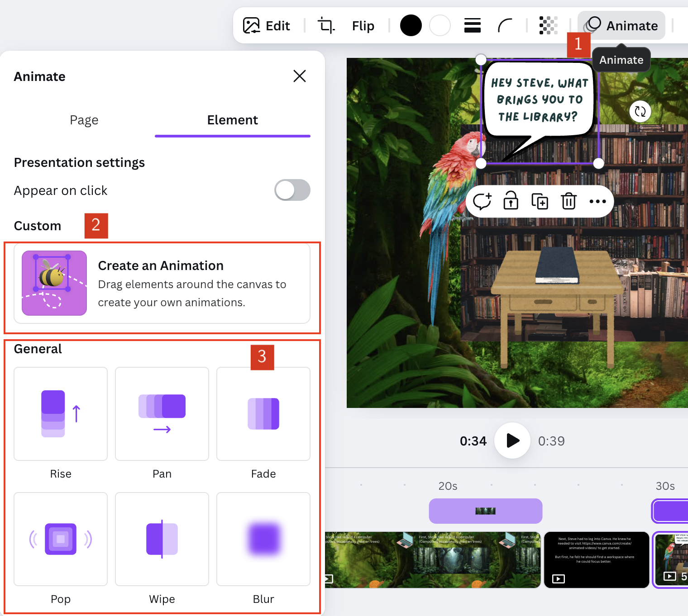Viewport: 688px width, 616px height.
Task: Delete the speech bubble with trash icon
Action: tap(569, 201)
